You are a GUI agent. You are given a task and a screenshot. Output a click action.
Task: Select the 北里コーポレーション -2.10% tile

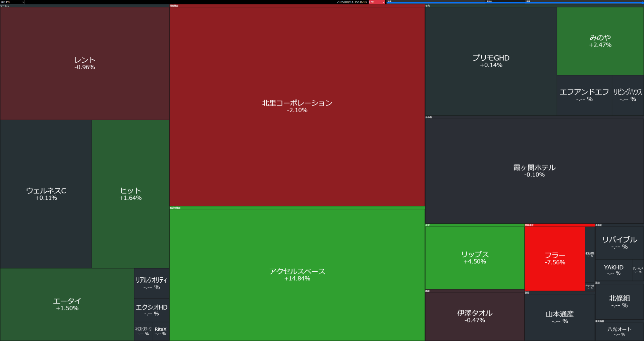(297, 107)
